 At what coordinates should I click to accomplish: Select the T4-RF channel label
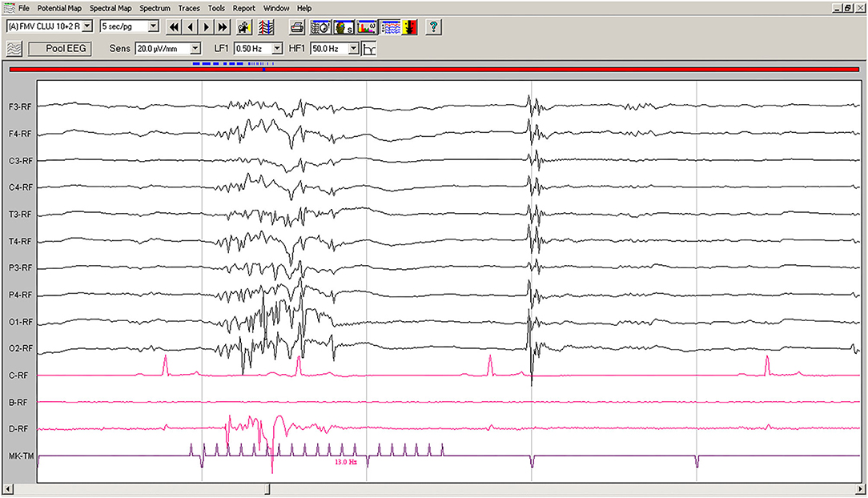pos(21,241)
